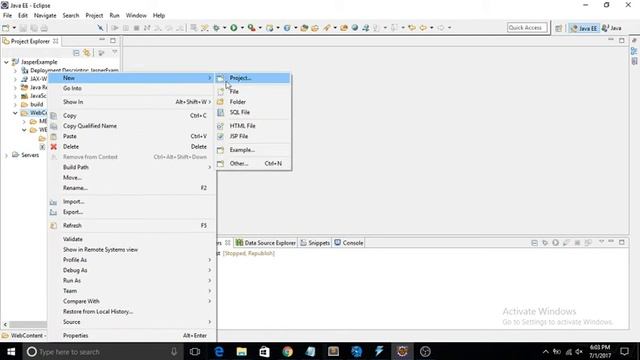This screenshot has height=360, width=640.
Task: Click the Windows search box
Action: [102, 351]
